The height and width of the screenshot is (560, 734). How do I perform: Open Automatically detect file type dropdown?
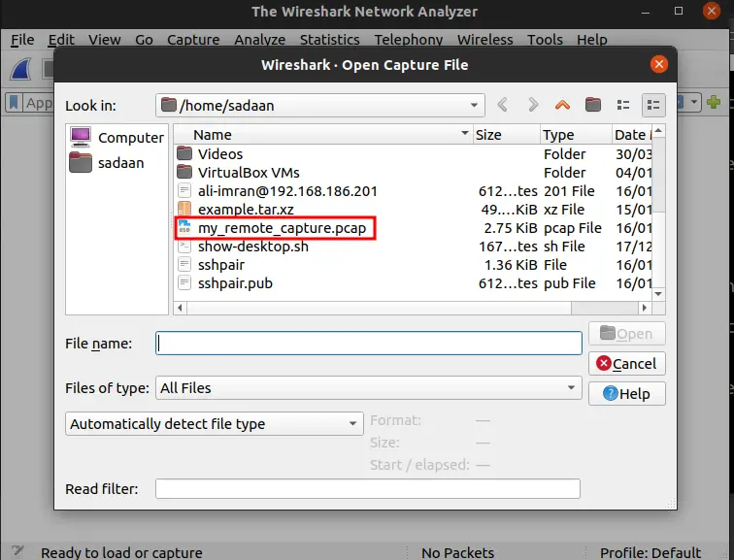pyautogui.click(x=352, y=424)
